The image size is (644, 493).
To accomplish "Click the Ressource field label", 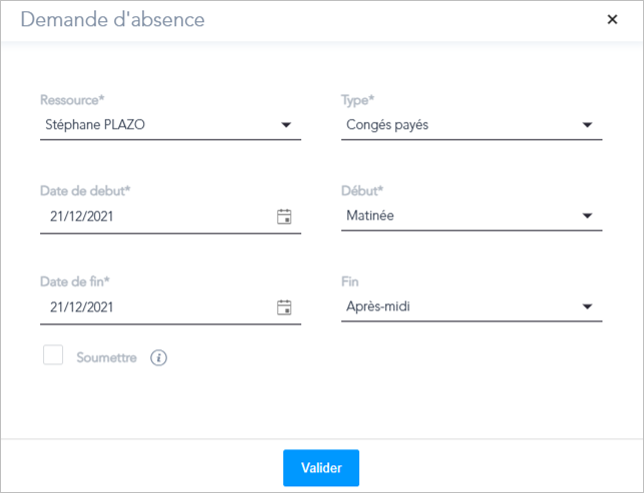I will pos(72,100).
